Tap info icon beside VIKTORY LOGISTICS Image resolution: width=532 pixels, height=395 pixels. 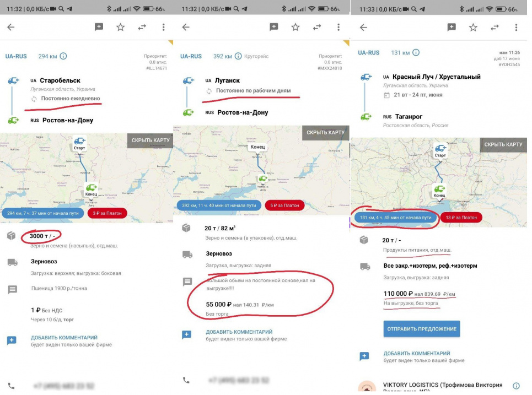click(x=516, y=386)
